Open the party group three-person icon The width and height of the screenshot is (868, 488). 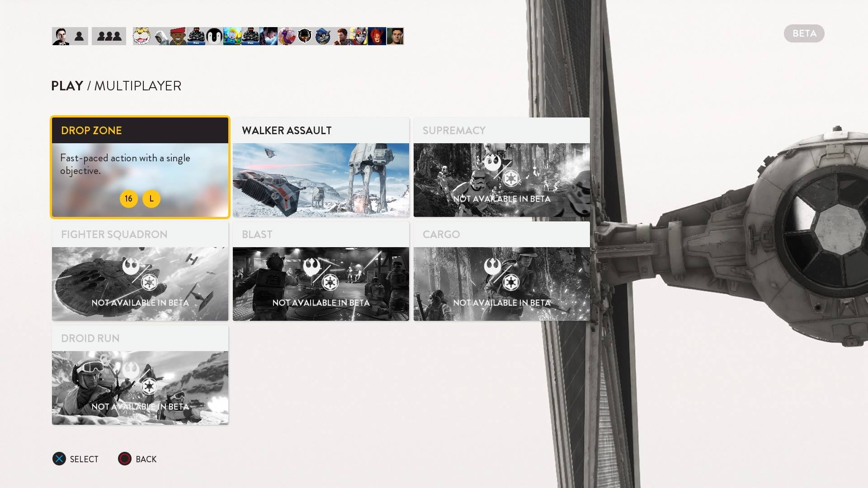109,36
